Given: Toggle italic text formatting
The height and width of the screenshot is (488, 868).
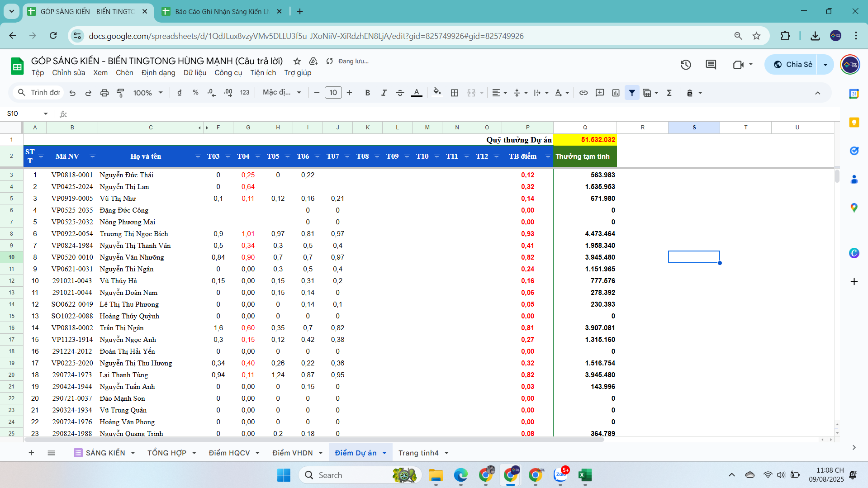Looking at the screenshot, I should [384, 93].
